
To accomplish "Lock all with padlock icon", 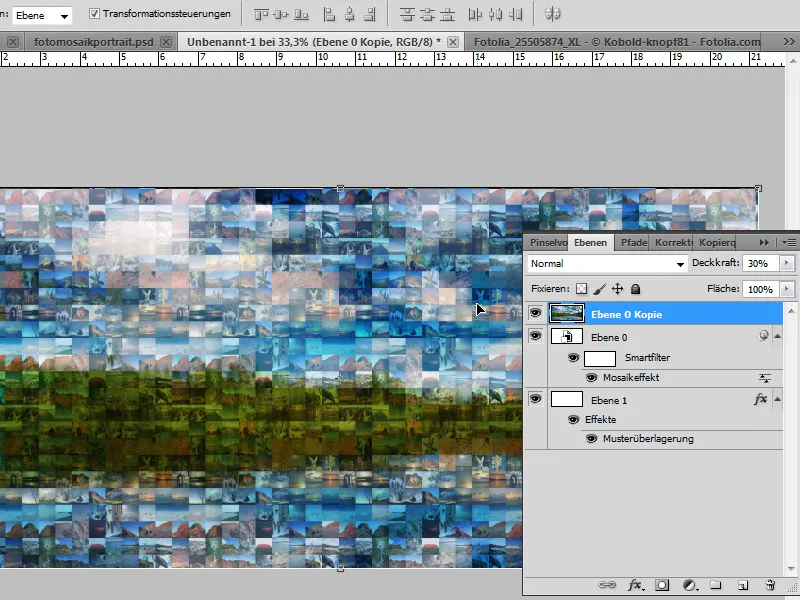I will pyautogui.click(x=635, y=289).
